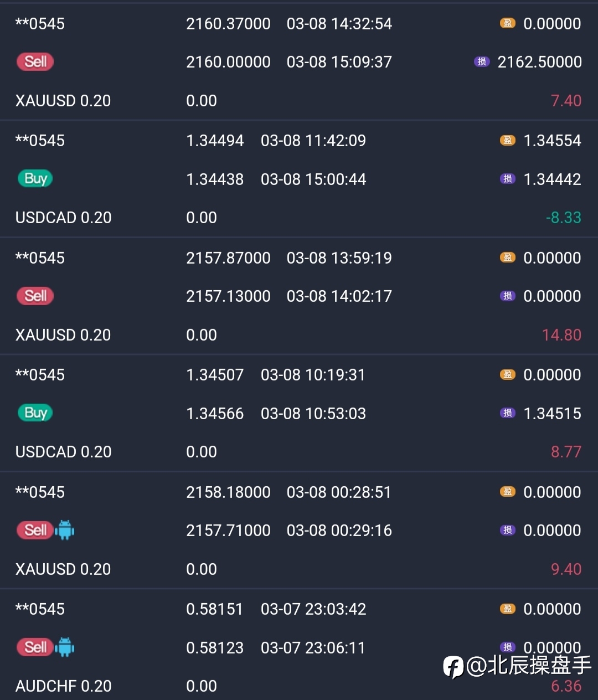This screenshot has width=598, height=700.
Task: Click the 2160.37000 open price
Action: [228, 24]
